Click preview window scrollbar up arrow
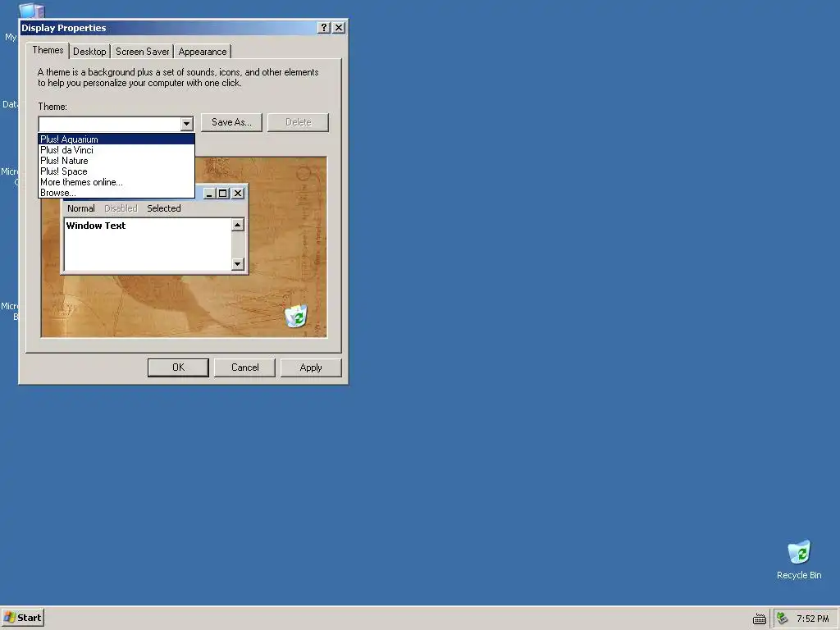Viewport: 840px width, 630px height. (x=238, y=225)
